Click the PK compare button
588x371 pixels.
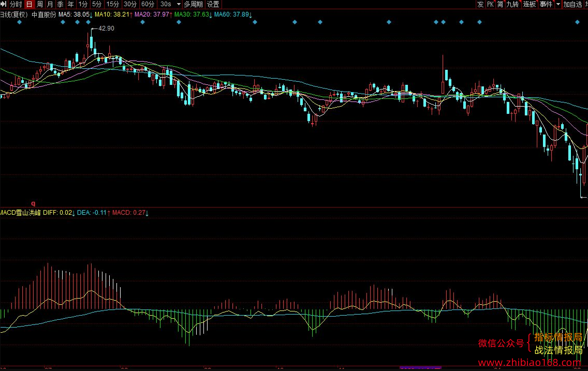pyautogui.click(x=491, y=4)
